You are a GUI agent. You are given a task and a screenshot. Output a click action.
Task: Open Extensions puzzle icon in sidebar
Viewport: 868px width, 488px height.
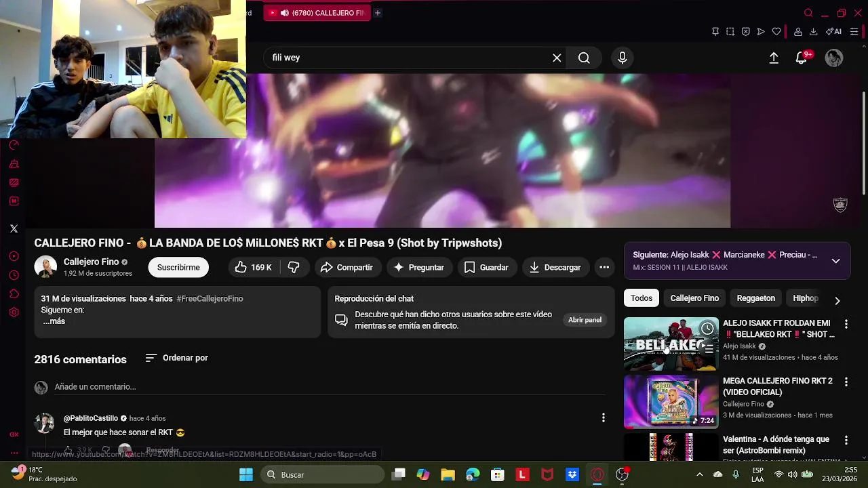[14, 293]
